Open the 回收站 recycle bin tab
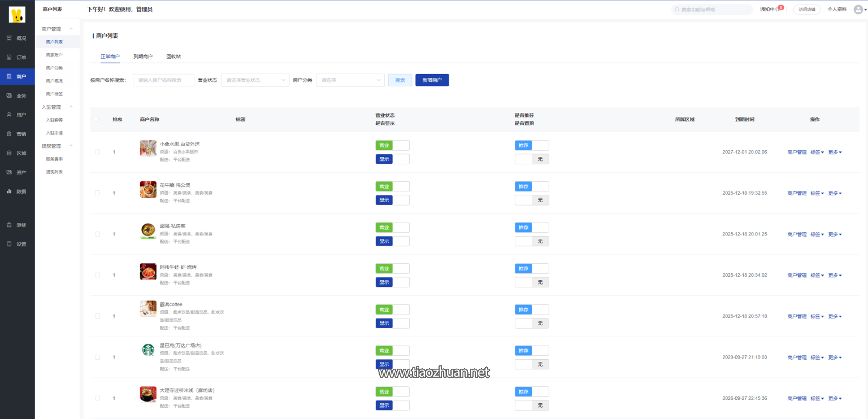The width and height of the screenshot is (868, 419). click(x=173, y=56)
